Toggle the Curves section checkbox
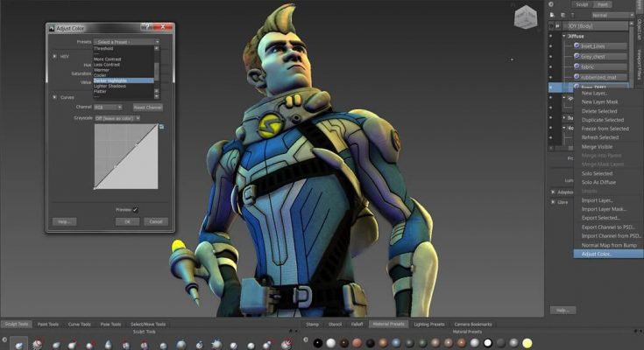The width and height of the screenshot is (644, 350). tap(54, 97)
